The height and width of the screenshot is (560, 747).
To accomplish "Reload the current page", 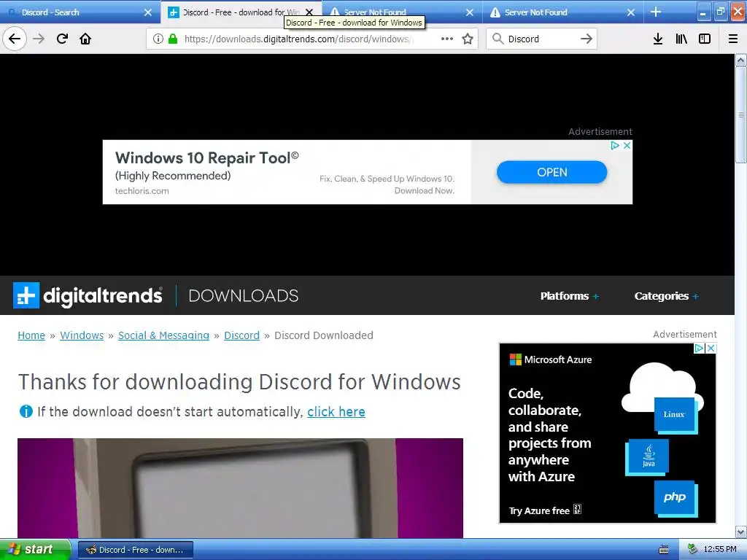I will [x=62, y=39].
